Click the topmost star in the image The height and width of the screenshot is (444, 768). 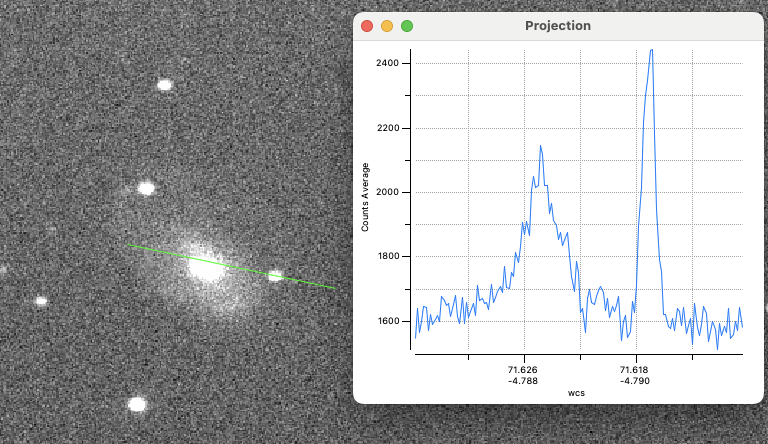click(x=165, y=85)
